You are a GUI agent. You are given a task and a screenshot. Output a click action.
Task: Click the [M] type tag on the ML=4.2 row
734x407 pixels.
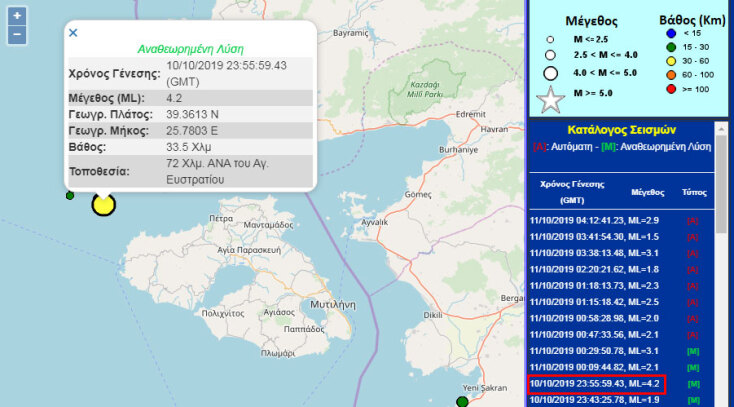pyautogui.click(x=693, y=384)
